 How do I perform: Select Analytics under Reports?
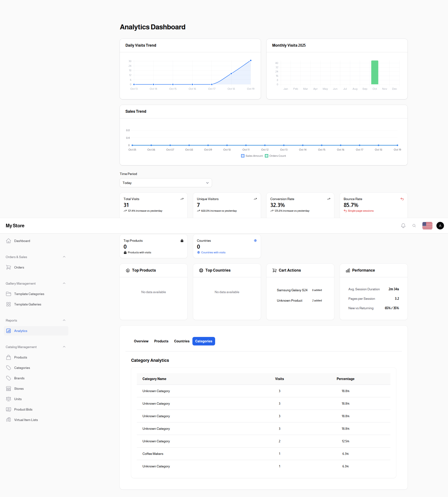coord(21,331)
